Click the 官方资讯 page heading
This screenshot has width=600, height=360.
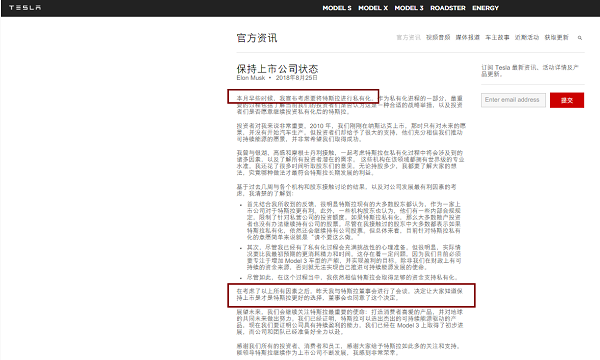pyautogui.click(x=257, y=38)
